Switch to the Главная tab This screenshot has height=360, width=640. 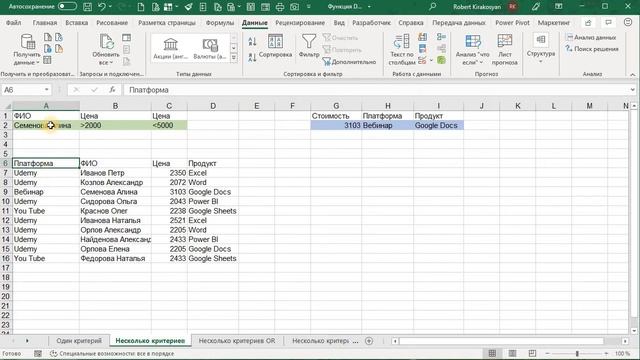[x=45, y=23]
